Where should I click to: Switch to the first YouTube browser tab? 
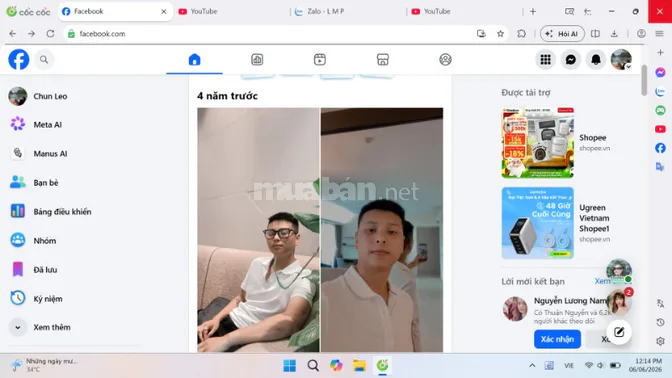(x=231, y=12)
